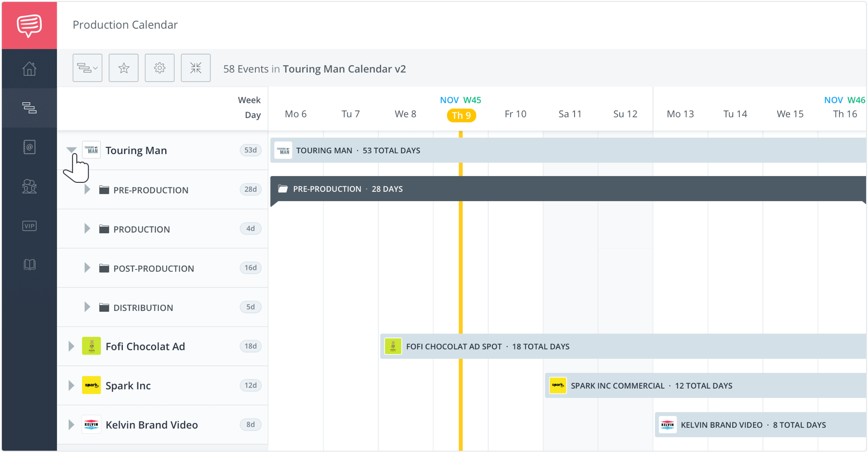Open the VIP sidebar icon
868x453 pixels.
pyautogui.click(x=29, y=226)
